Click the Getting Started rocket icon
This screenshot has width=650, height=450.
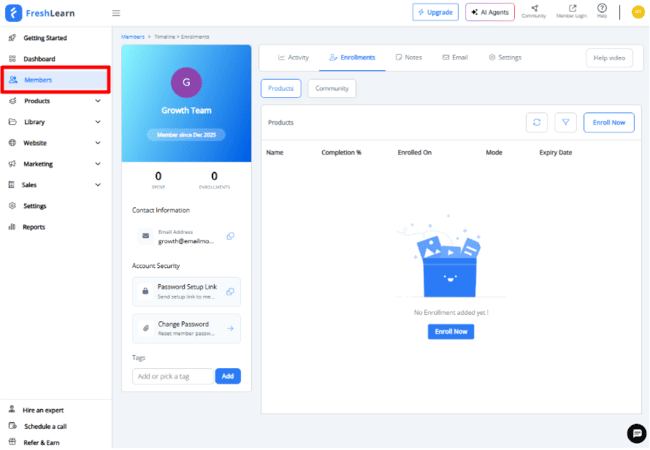[x=12, y=38]
